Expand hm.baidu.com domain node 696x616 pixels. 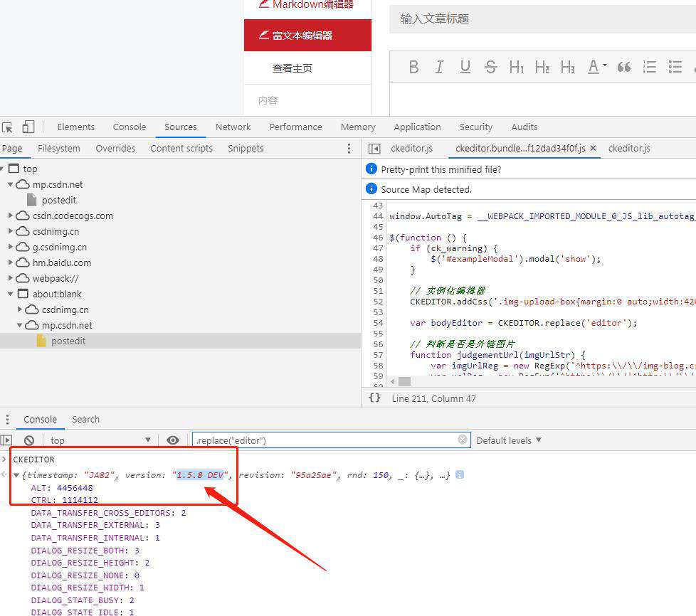coord(10,262)
